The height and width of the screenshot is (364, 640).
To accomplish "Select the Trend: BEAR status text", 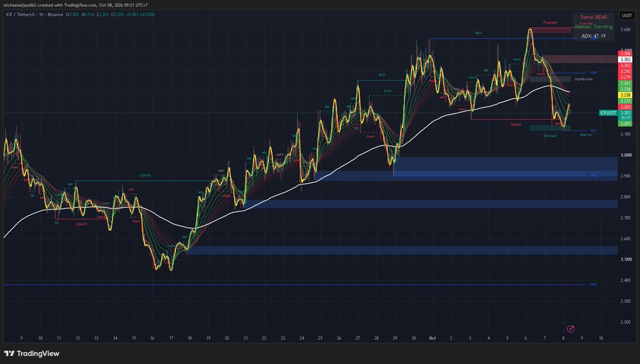I will pyautogui.click(x=593, y=17).
